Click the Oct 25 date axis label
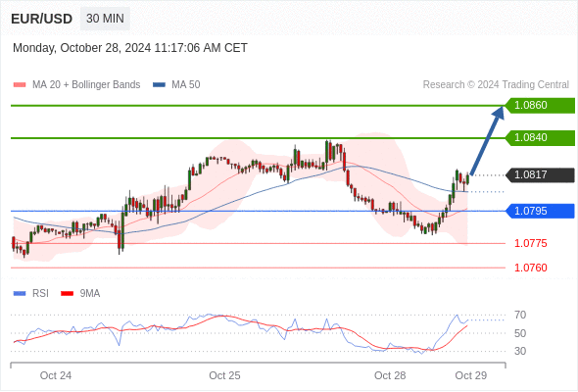Image resolution: width=578 pixels, height=392 pixels. click(224, 375)
